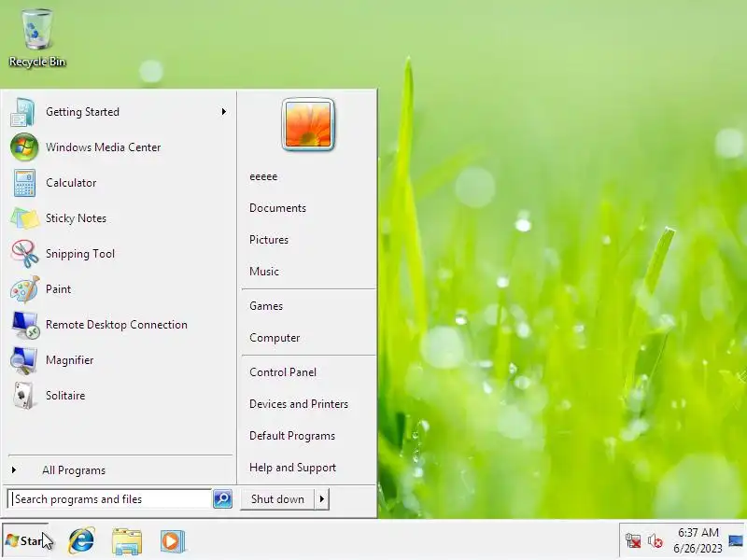Click the Calculator text label

[x=71, y=183]
